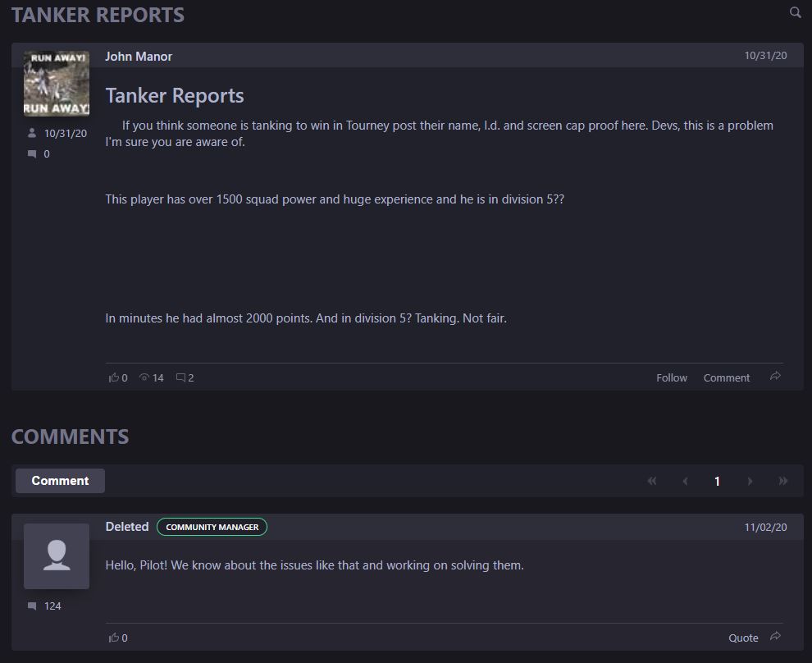This screenshot has height=663, width=812.
Task: Like John Manor's Tanker Reports post
Action: pos(114,377)
